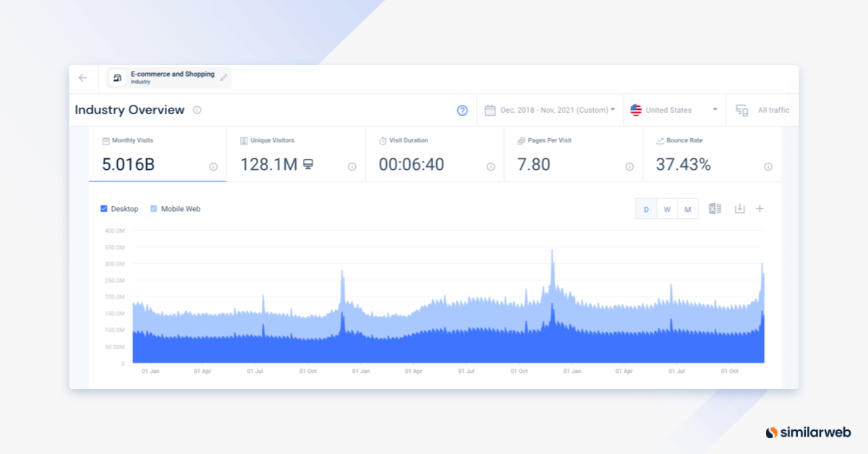
Task: Switch chart to monthly granularity M
Action: pyautogui.click(x=688, y=210)
